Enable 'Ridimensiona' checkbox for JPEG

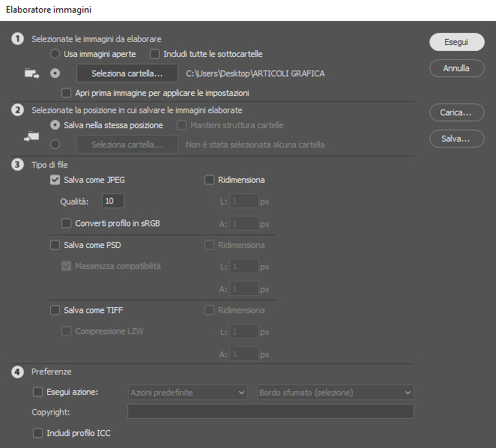pyautogui.click(x=209, y=180)
